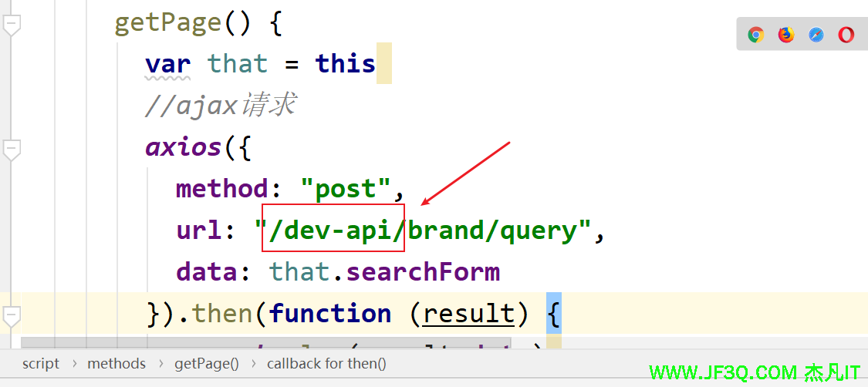Open preview in Firefox browser

point(786,35)
